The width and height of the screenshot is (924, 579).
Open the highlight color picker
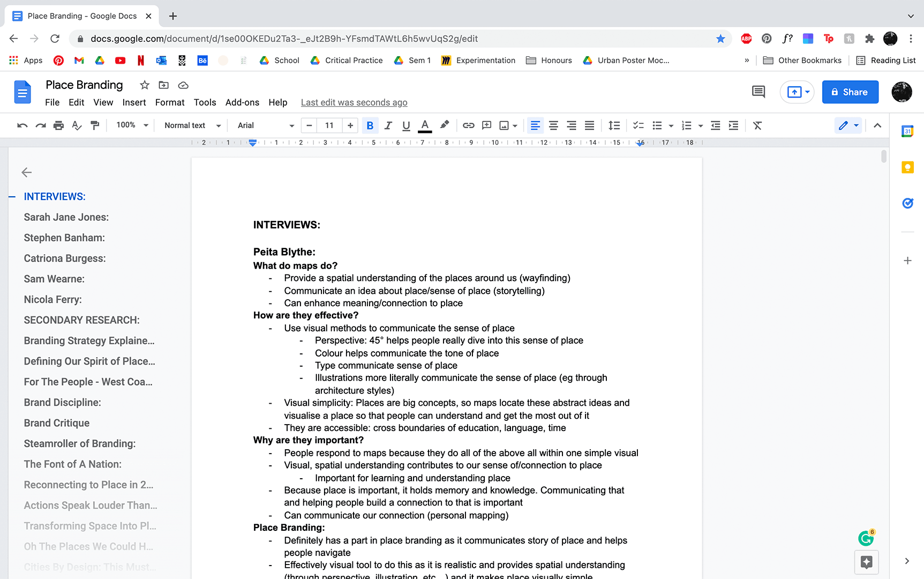tap(444, 125)
